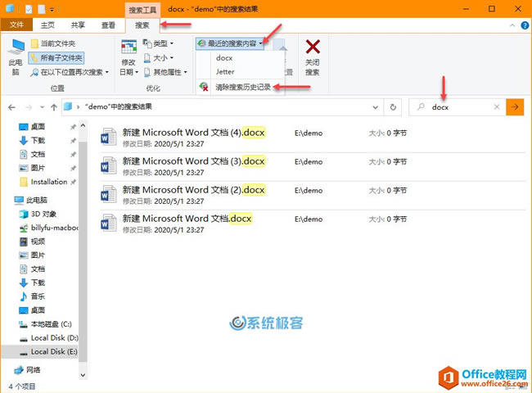Click the quick access properties icon in title bar

tap(29, 9)
